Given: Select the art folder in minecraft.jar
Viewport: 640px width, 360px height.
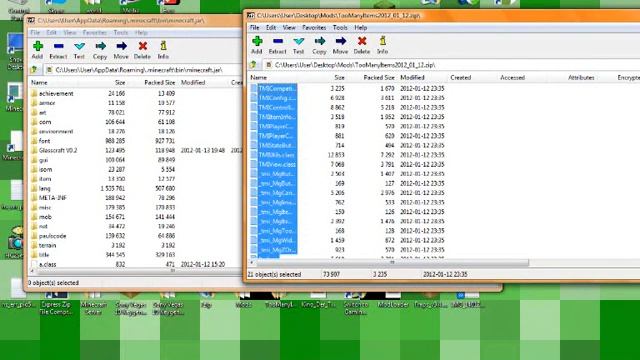Looking at the screenshot, I should (42, 112).
